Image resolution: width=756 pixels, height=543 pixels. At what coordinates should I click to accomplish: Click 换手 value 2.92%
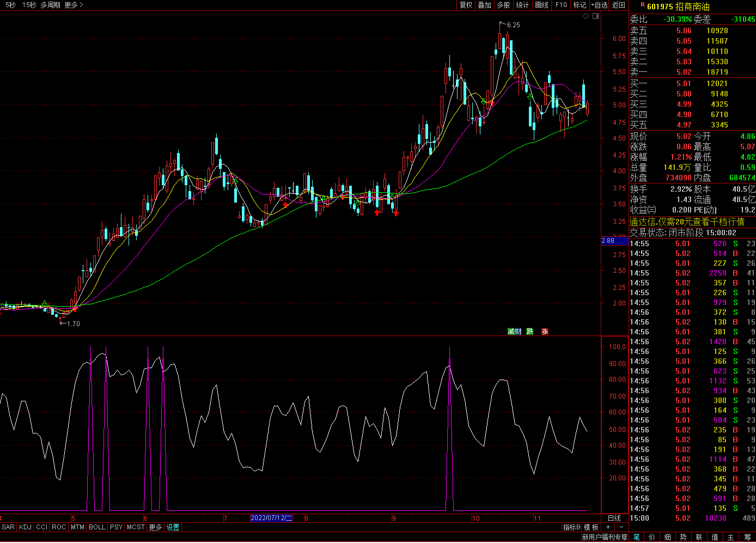[x=681, y=189]
